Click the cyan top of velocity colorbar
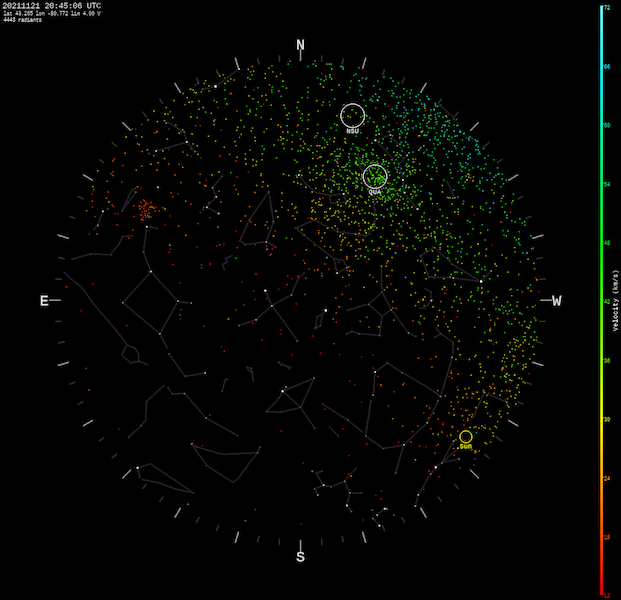This screenshot has width=621, height=600. (x=600, y=10)
